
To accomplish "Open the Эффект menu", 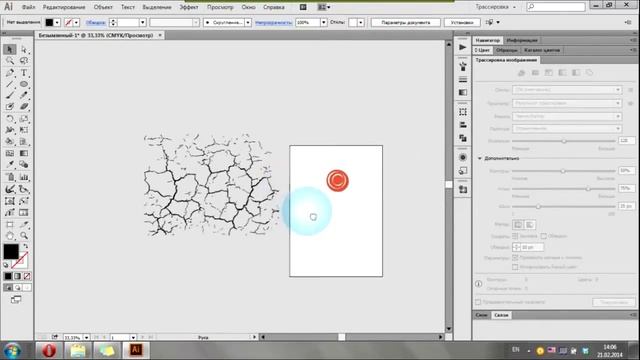I will coord(189,7).
